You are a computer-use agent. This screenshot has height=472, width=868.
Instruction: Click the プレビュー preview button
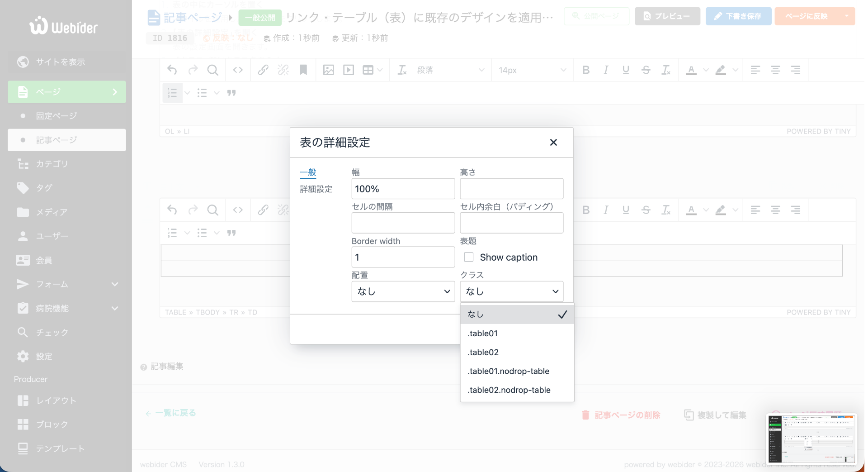coord(667,16)
